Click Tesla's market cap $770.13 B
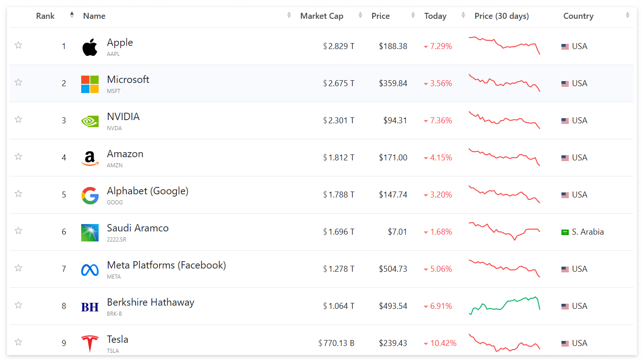 336,344
